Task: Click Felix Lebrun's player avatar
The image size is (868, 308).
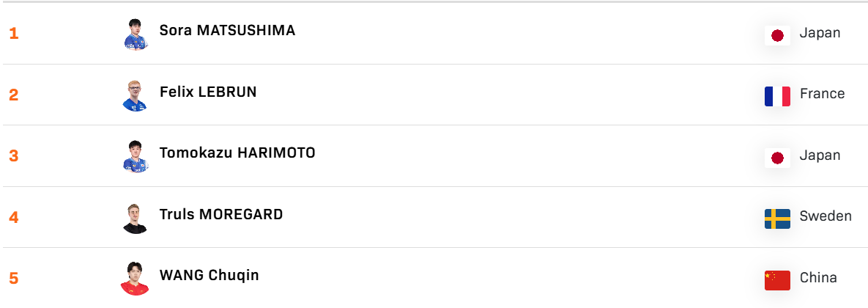Action: [135, 95]
